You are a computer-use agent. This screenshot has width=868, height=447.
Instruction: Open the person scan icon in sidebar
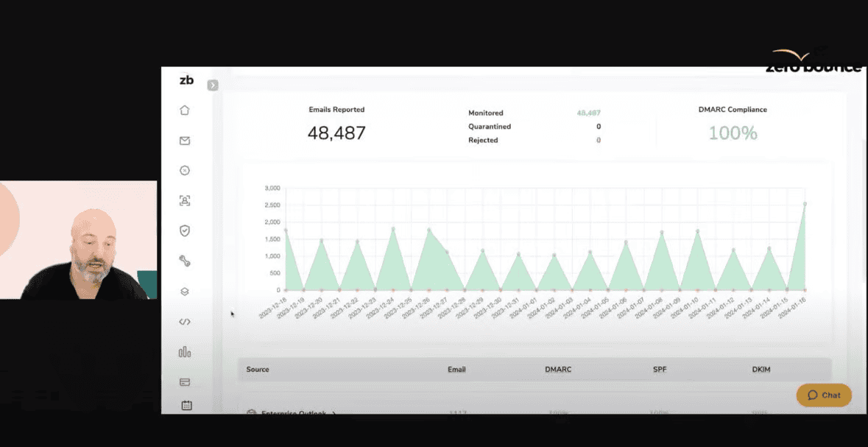pyautogui.click(x=185, y=200)
